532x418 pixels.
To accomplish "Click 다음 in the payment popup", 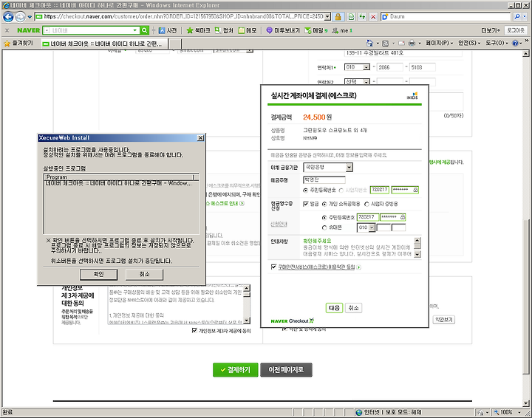I will coord(334,308).
